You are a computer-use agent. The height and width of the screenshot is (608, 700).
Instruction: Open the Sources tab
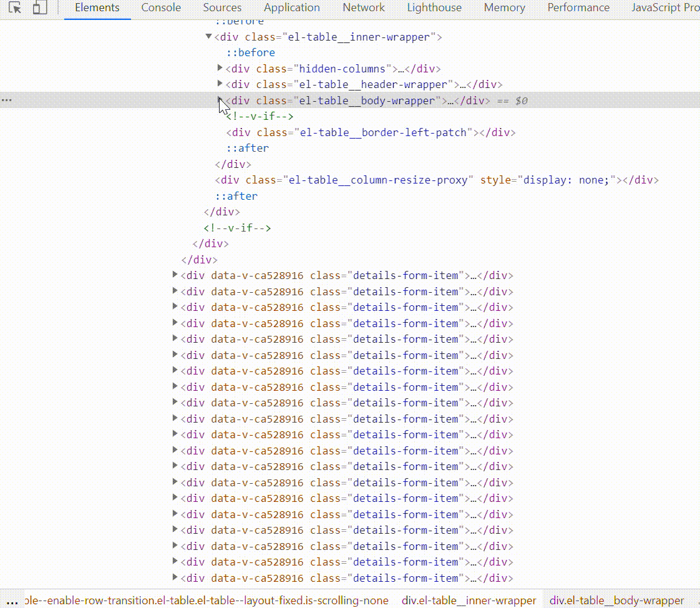coord(222,8)
